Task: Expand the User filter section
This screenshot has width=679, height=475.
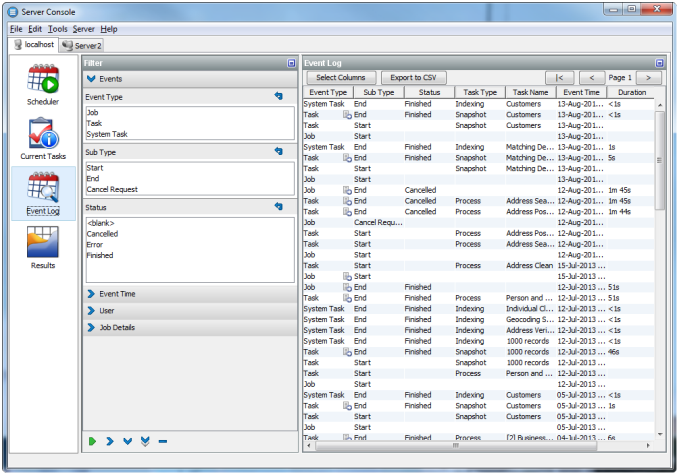Action: coord(91,310)
